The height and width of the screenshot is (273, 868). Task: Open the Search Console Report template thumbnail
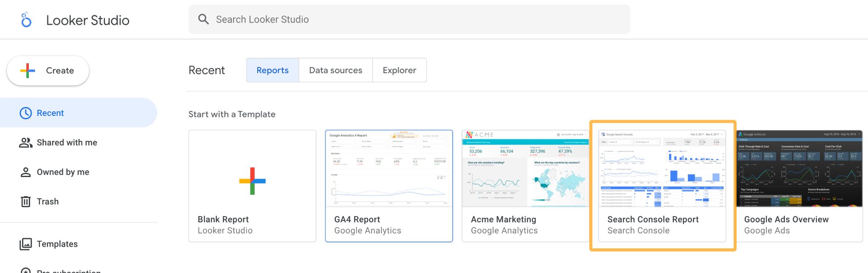click(x=662, y=169)
